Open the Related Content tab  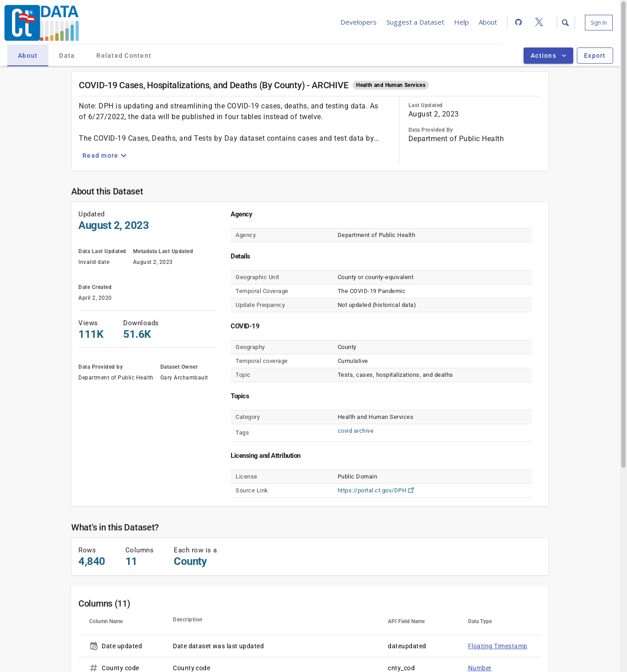point(124,56)
